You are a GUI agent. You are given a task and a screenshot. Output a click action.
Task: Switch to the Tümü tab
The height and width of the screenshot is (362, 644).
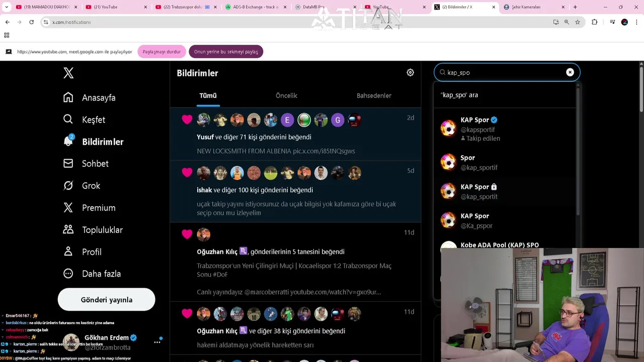208,96
